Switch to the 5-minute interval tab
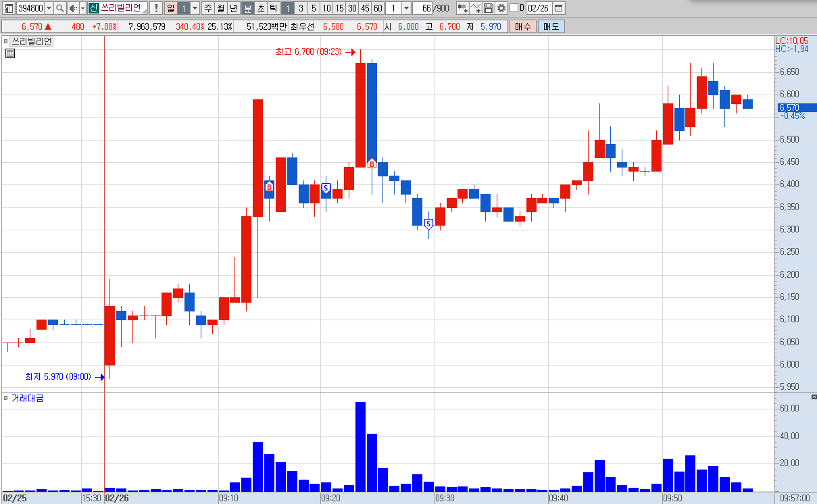Image resolution: width=817 pixels, height=504 pixels. (x=314, y=8)
